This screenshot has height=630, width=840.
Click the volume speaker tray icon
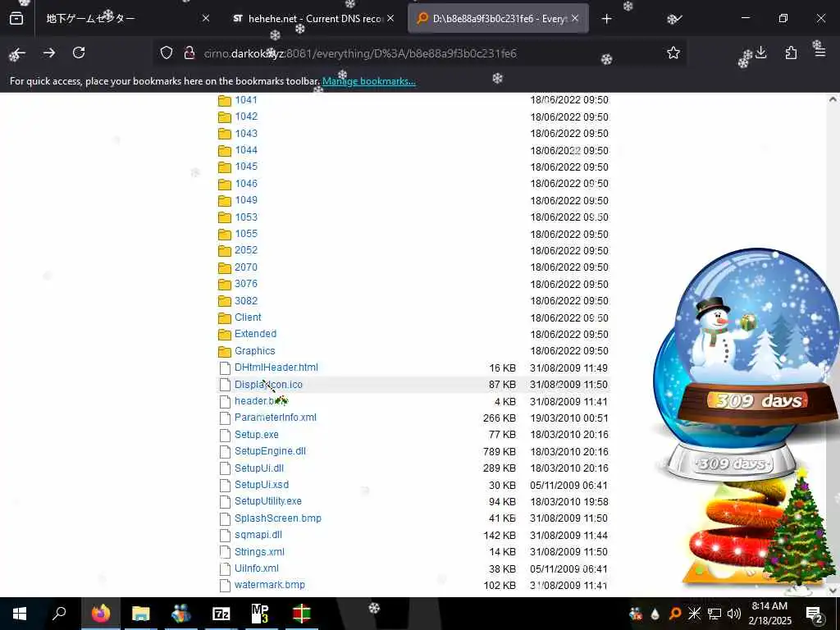click(x=734, y=614)
